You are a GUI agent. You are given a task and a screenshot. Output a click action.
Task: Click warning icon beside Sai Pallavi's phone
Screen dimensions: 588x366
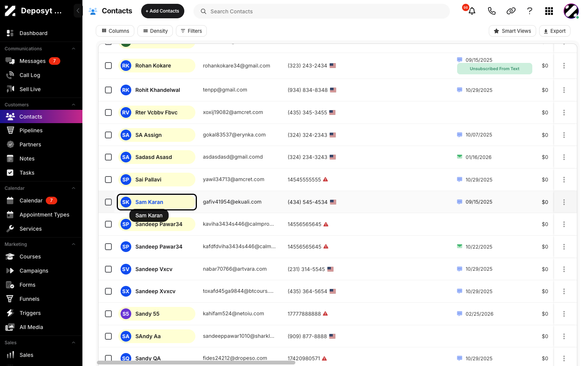pyautogui.click(x=325, y=179)
